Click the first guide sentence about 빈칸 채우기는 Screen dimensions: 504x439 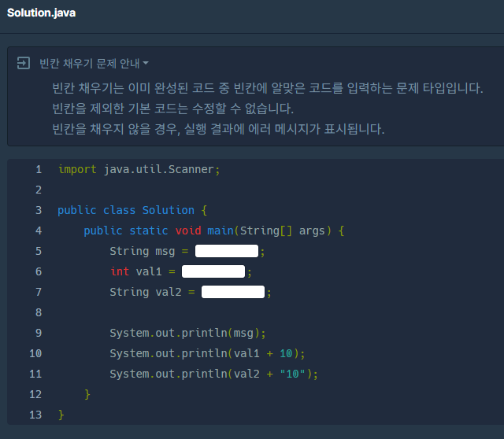tap(268, 88)
